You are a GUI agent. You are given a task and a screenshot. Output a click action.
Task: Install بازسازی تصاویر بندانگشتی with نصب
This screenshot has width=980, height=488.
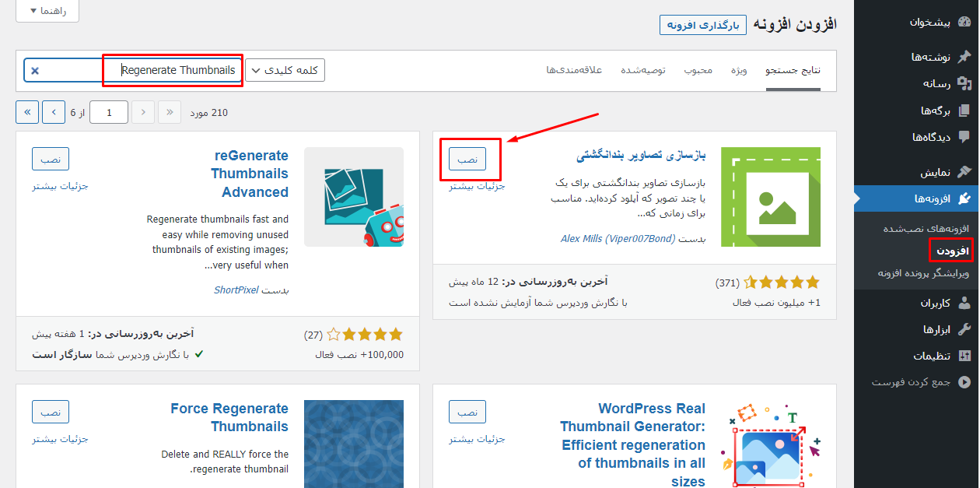467,159
